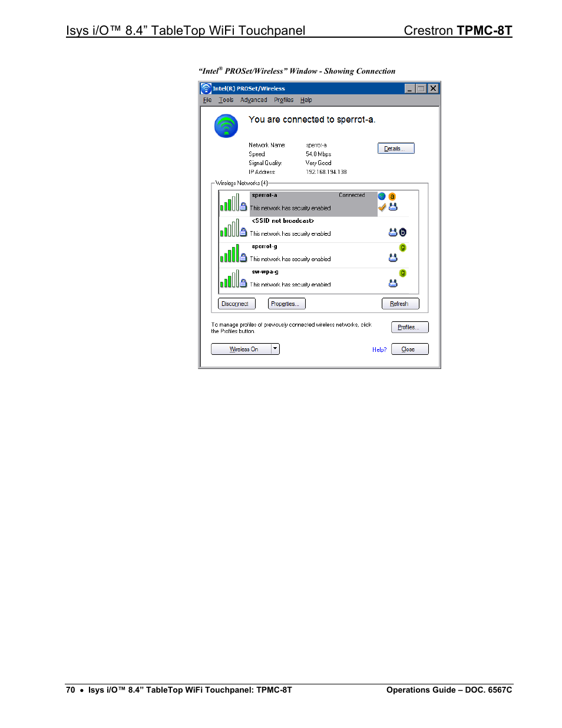The width and height of the screenshot is (562, 728).
Task: Minimize the PROSet/Wireless window
Action: 409,88
